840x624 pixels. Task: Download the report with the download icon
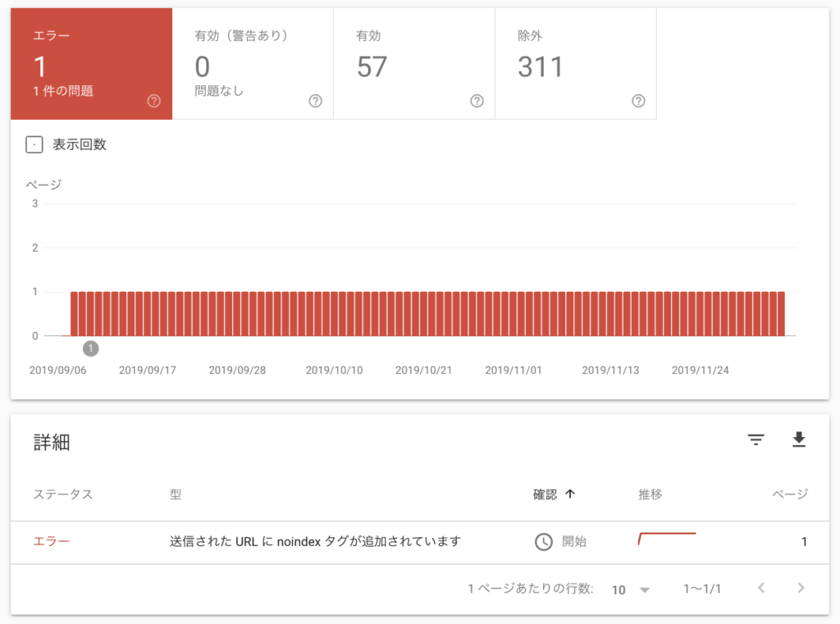coord(798,441)
